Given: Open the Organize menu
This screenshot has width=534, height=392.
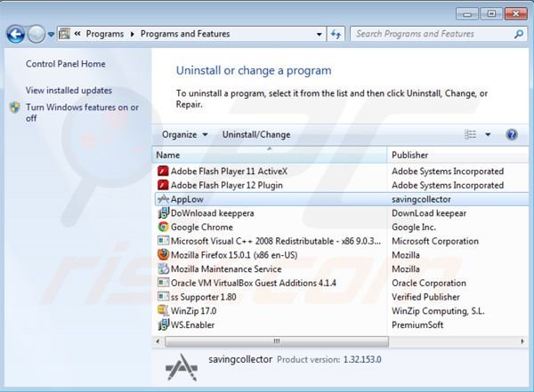Looking at the screenshot, I should coord(184,134).
